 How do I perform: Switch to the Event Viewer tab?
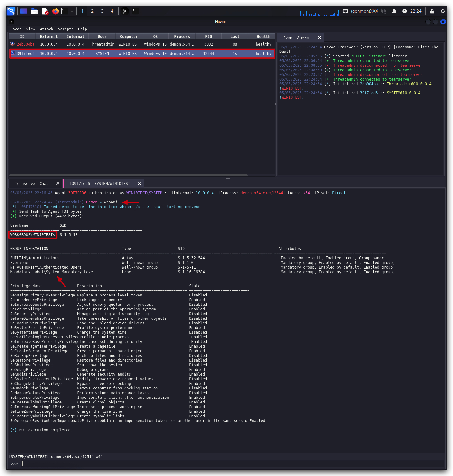297,38
